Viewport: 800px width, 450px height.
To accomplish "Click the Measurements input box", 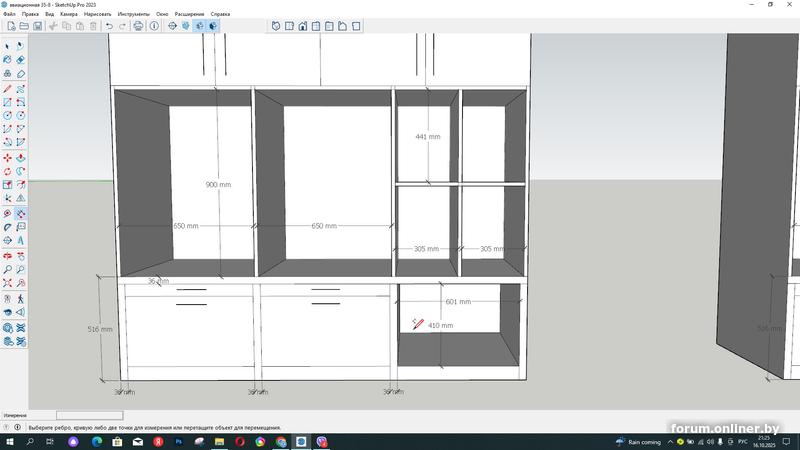I will (x=89, y=415).
